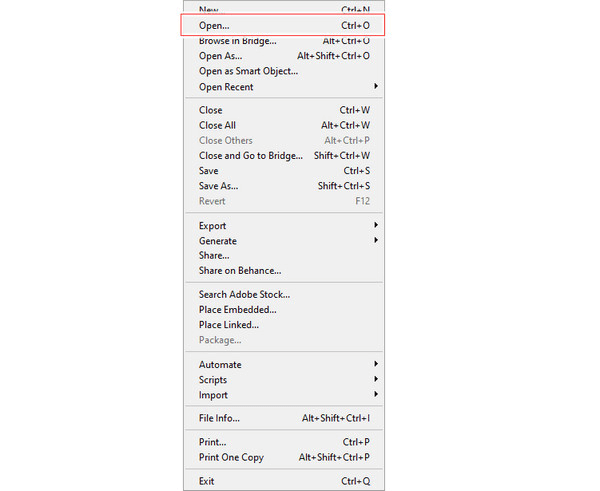Choose Close All
This screenshot has height=491, width=600.
point(284,126)
